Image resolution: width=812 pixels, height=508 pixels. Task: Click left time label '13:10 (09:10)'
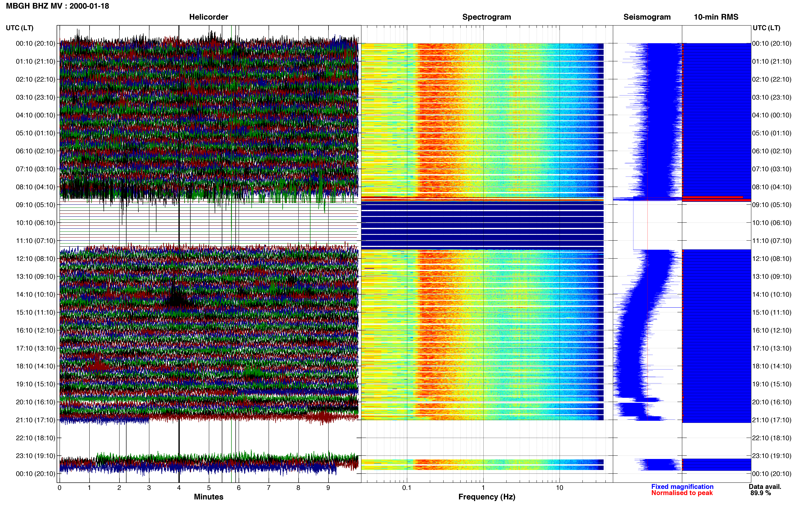click(36, 277)
